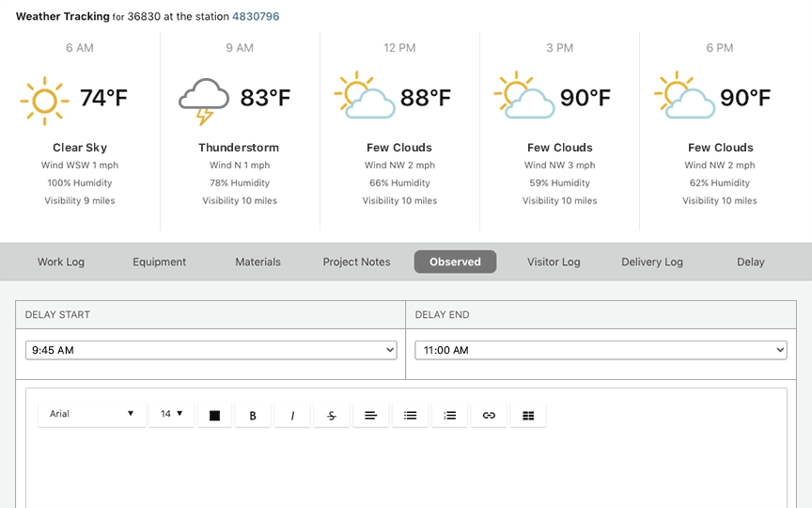
Task: Open the Equipment tab
Action: click(160, 262)
